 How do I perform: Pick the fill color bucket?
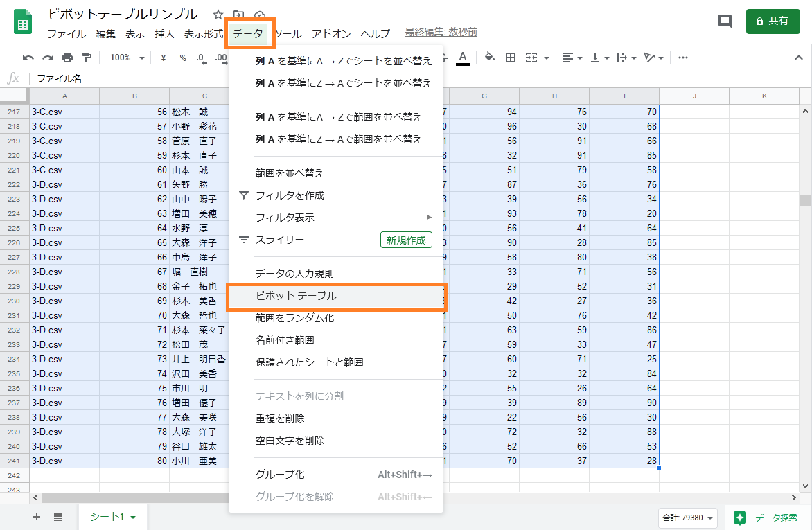click(x=490, y=58)
